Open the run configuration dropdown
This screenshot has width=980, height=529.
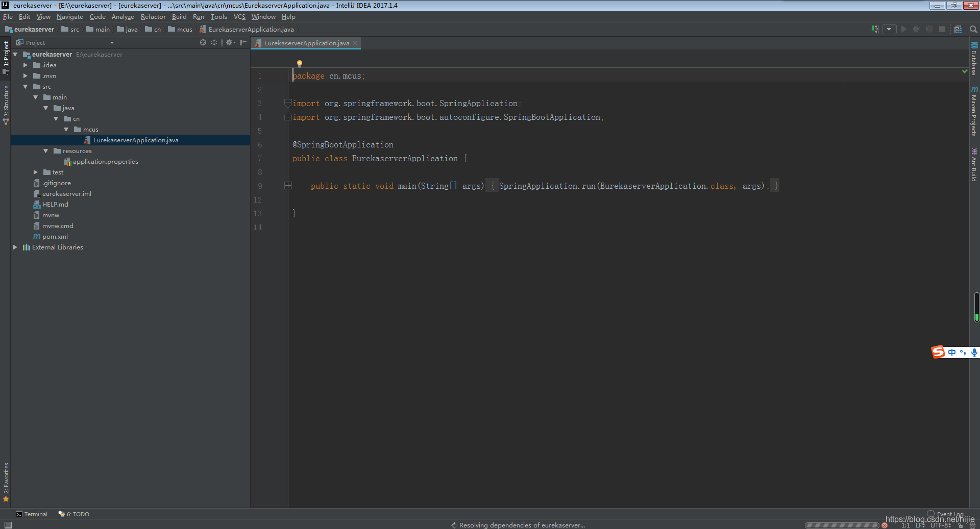coord(889,29)
